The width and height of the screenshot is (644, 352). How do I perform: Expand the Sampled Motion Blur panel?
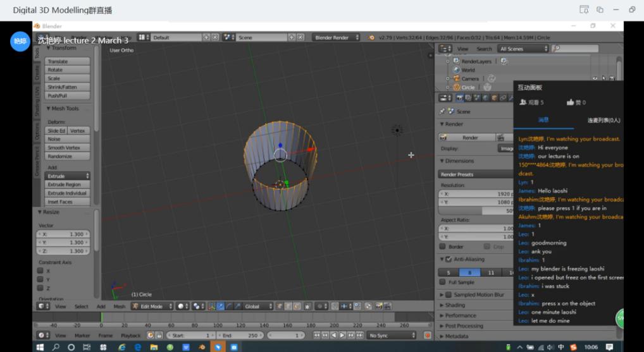tap(478, 295)
